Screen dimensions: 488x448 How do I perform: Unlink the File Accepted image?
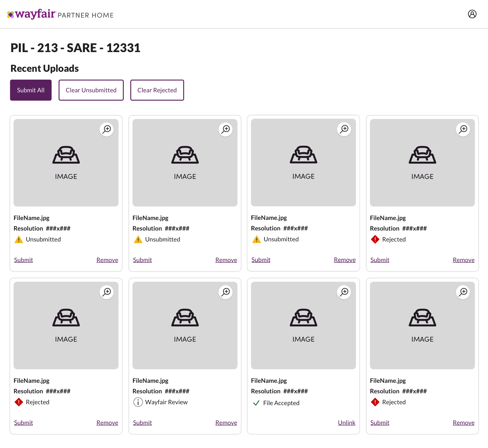coord(347,423)
